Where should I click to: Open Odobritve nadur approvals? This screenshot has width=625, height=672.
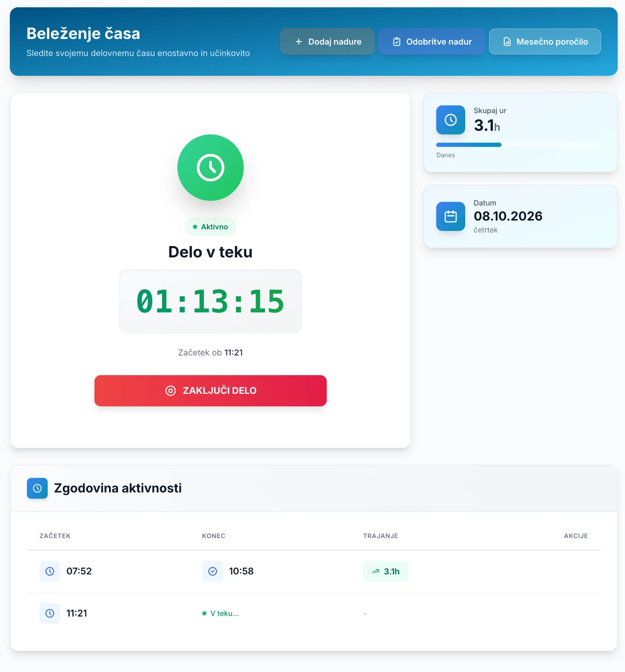point(432,41)
